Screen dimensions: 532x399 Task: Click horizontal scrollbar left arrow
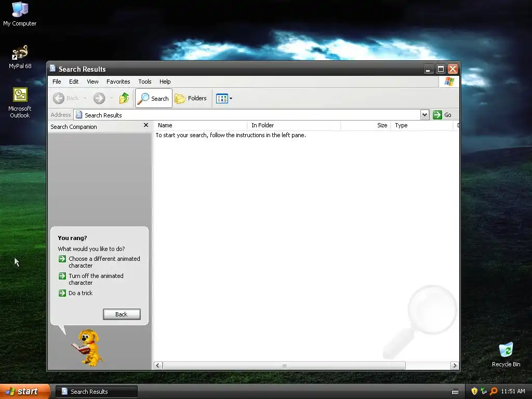158,365
